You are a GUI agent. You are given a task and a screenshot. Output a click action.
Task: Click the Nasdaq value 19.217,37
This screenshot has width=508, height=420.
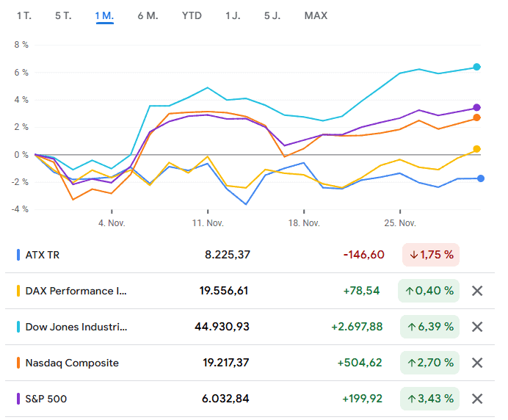226,363
